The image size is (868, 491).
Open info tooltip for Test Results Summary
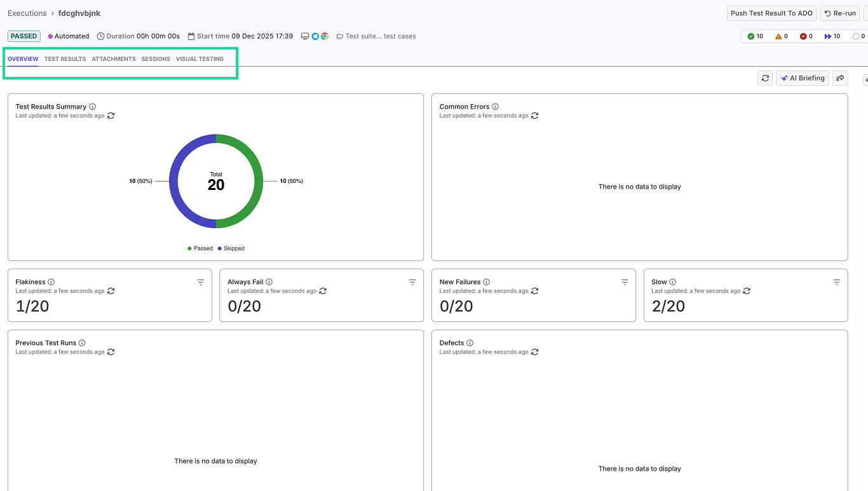tap(93, 107)
